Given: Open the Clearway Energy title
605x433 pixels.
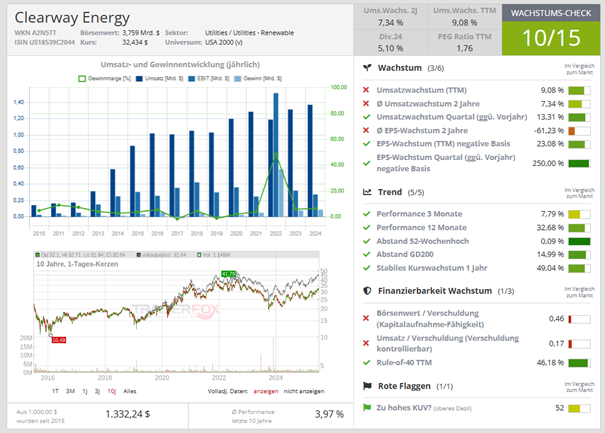Looking at the screenshot, I should coord(72,17).
